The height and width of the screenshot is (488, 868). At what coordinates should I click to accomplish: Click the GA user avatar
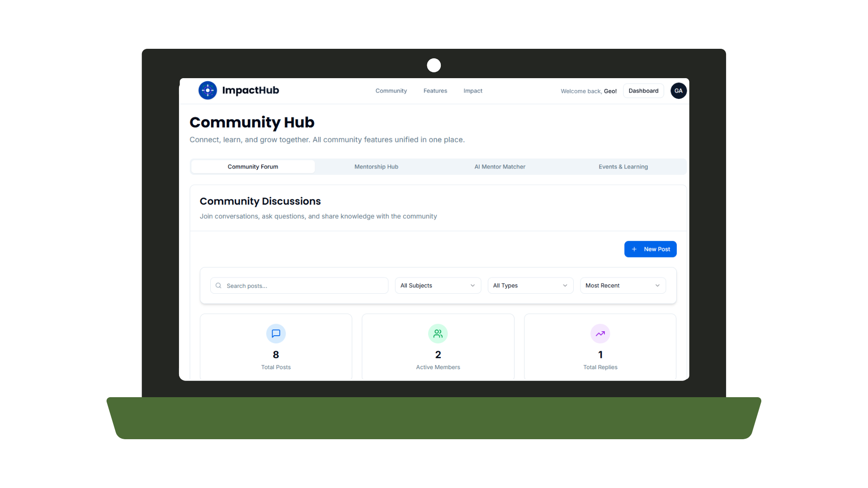(678, 91)
